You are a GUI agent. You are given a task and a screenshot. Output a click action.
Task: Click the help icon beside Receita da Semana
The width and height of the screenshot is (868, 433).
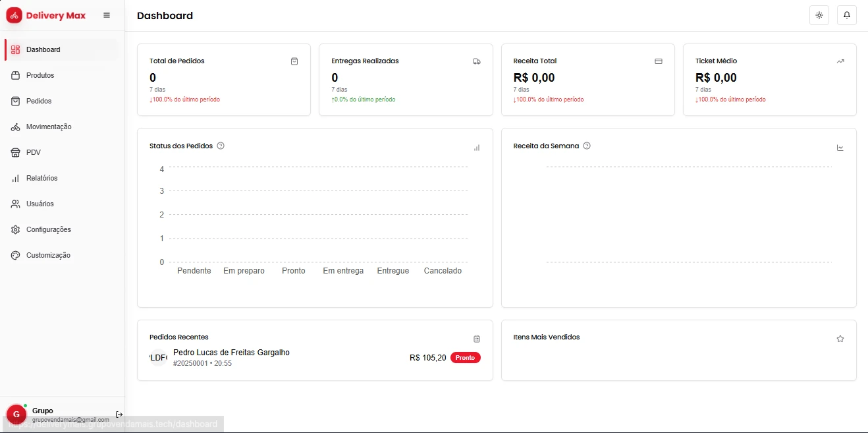587,146
